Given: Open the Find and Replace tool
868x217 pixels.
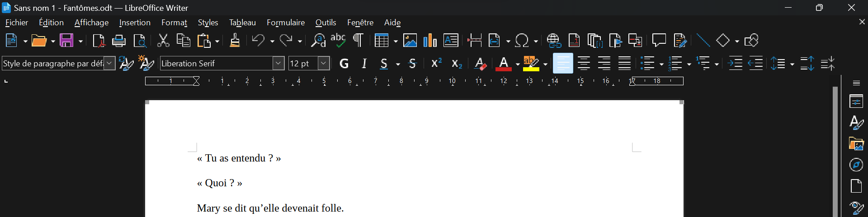Looking at the screenshot, I should click(318, 41).
